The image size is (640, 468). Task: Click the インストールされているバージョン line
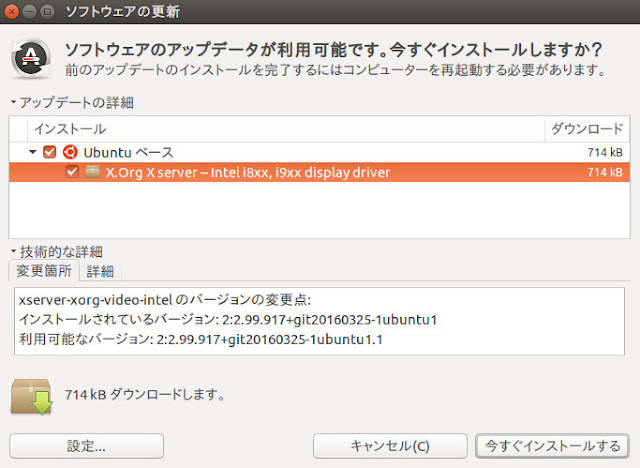coord(228,319)
